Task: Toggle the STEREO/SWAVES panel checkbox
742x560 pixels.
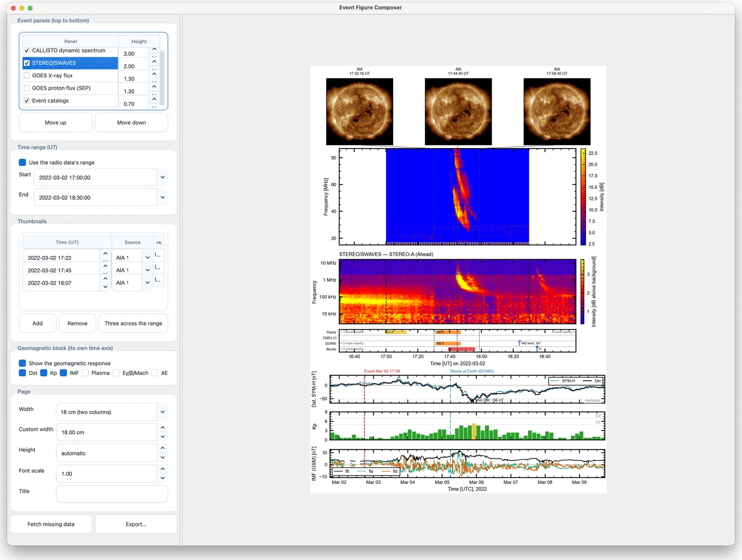Action: 27,63
